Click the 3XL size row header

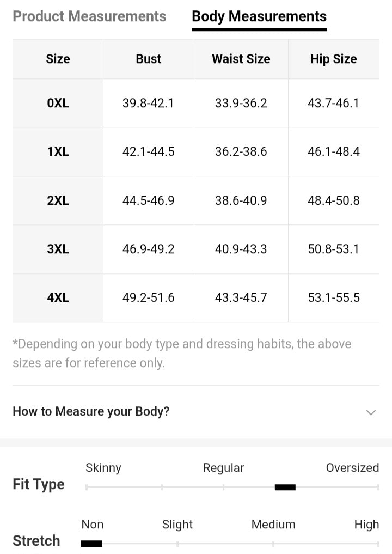point(58,249)
